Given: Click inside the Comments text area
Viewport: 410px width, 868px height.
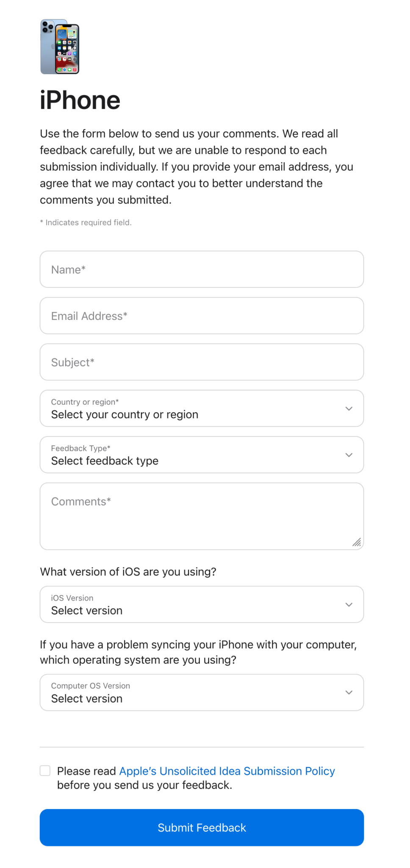Looking at the screenshot, I should [x=202, y=521].
